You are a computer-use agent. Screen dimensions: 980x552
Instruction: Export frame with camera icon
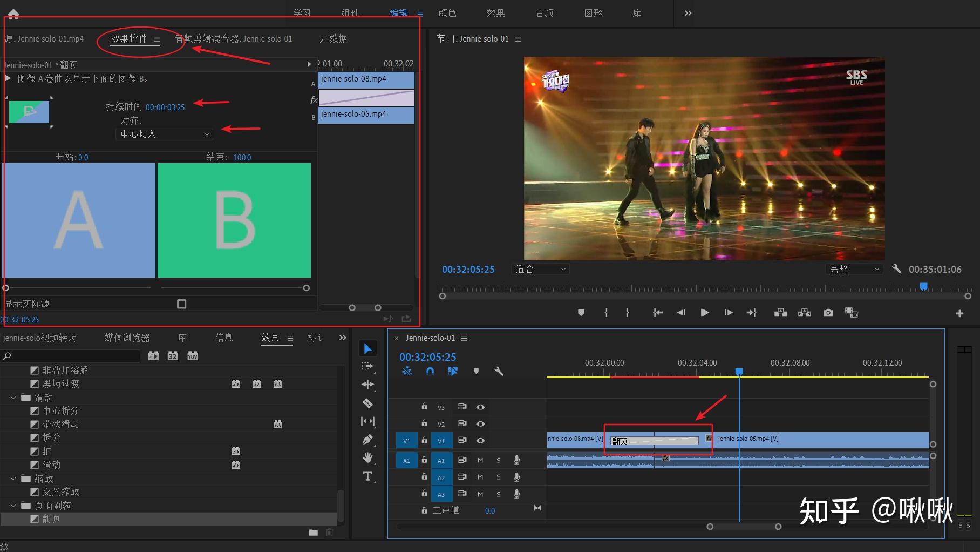(828, 313)
